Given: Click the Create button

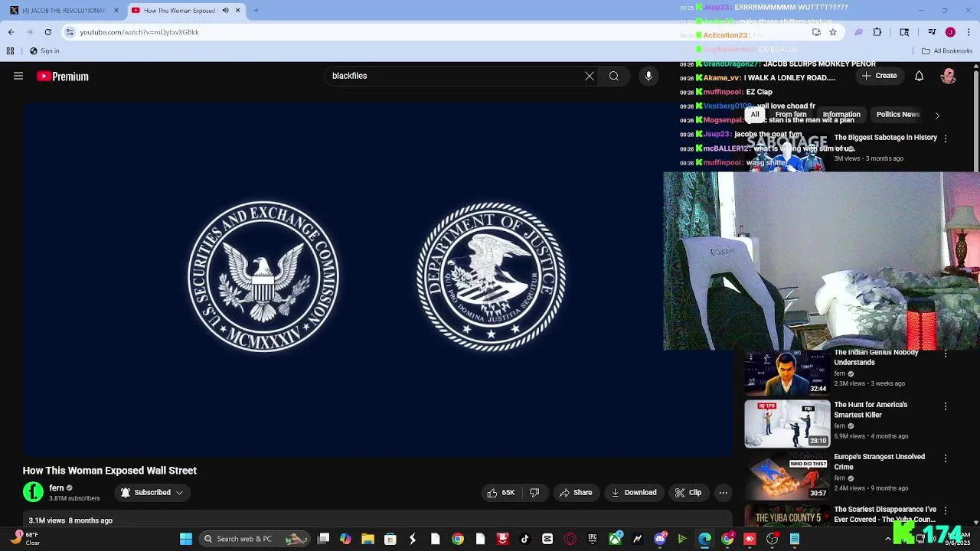Looking at the screenshot, I should 879,76.
